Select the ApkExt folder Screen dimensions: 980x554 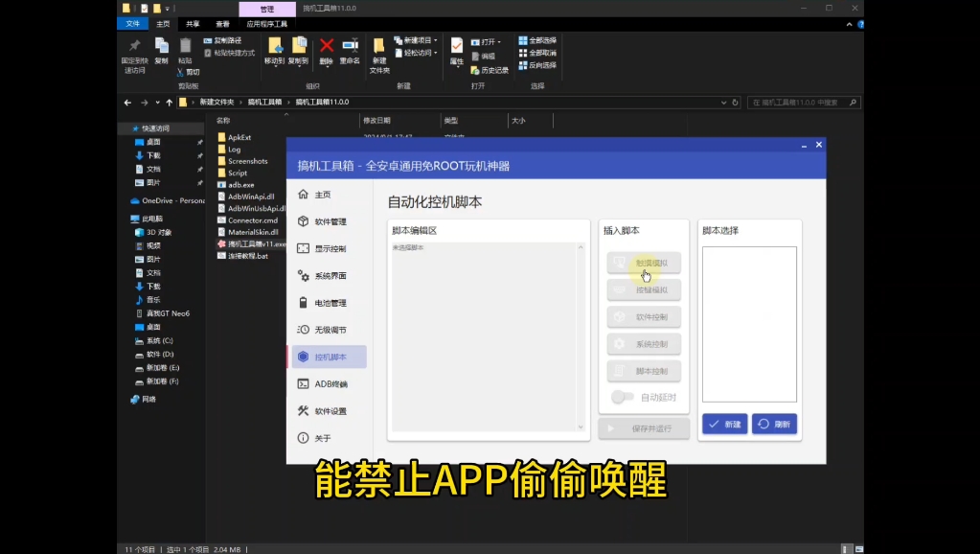tap(239, 137)
